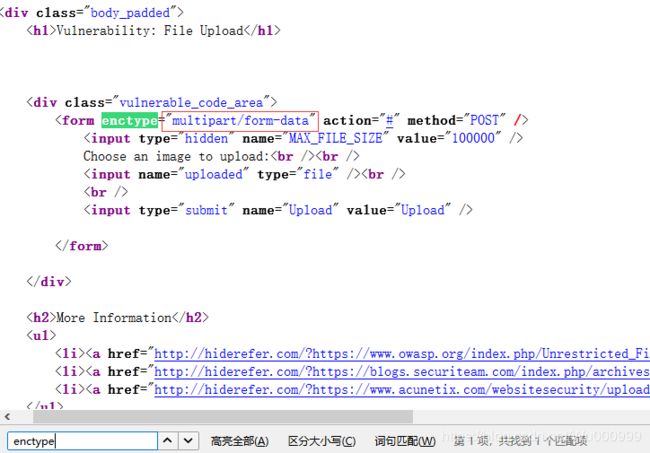Open the blogs.securiteam.com hiderefer link
The image size is (650, 453).
click(x=402, y=371)
